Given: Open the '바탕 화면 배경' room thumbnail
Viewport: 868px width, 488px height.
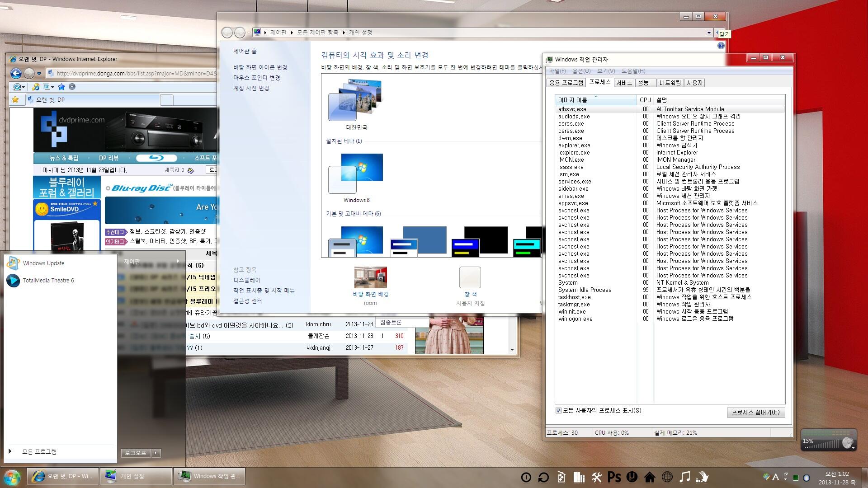Looking at the screenshot, I should (370, 277).
